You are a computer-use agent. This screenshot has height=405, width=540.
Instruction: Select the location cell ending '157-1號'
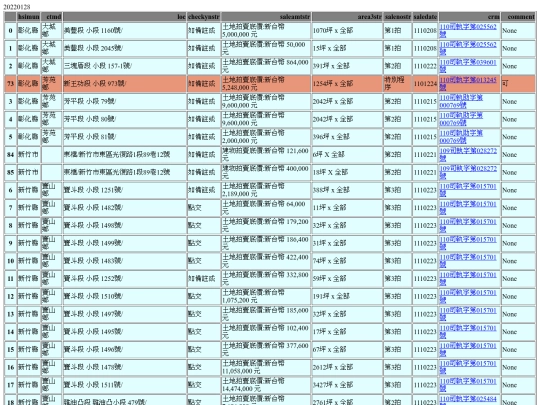click(125, 66)
